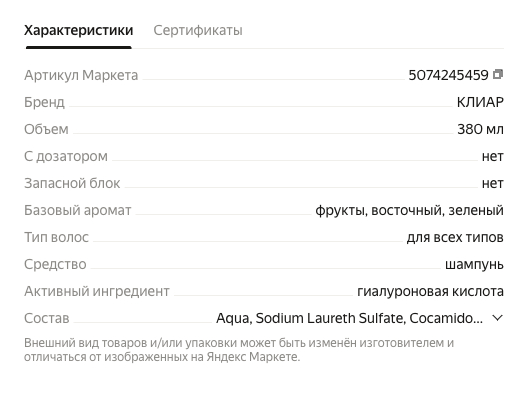
Task: Select the 380 мл volume value
Action: 480,129
